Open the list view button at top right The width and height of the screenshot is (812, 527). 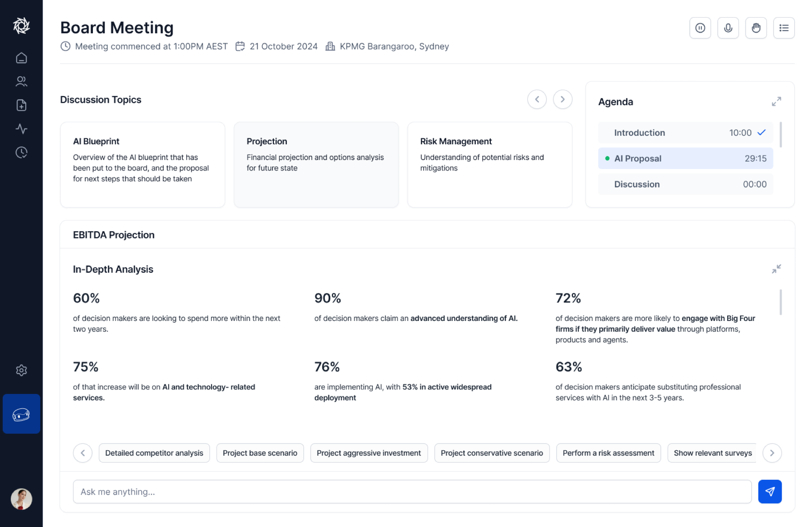click(x=784, y=28)
